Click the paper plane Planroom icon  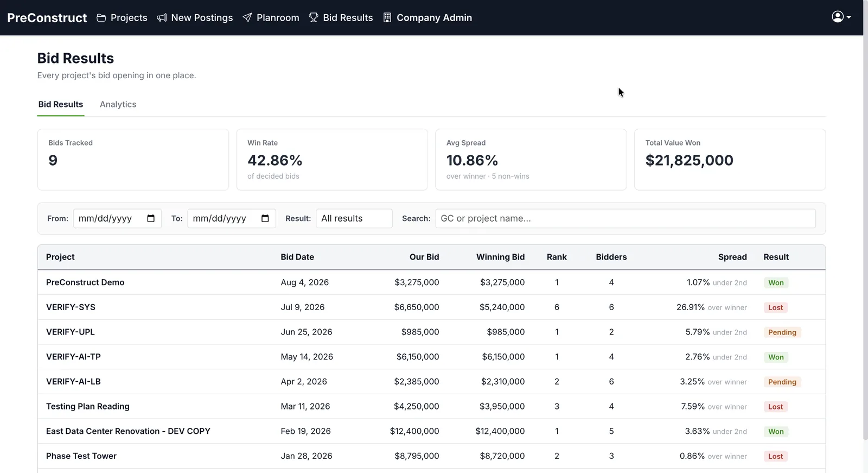pyautogui.click(x=247, y=18)
